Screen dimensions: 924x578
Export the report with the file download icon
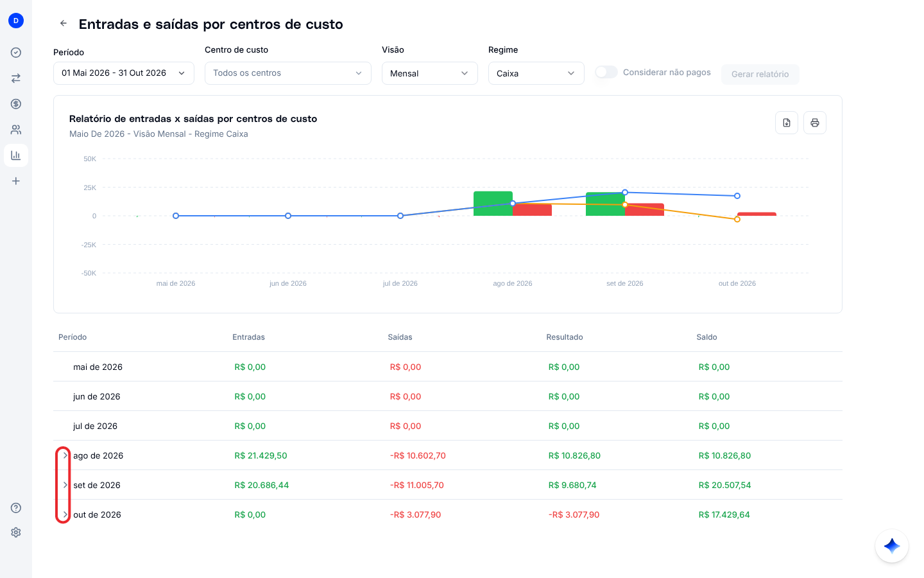[x=787, y=123]
